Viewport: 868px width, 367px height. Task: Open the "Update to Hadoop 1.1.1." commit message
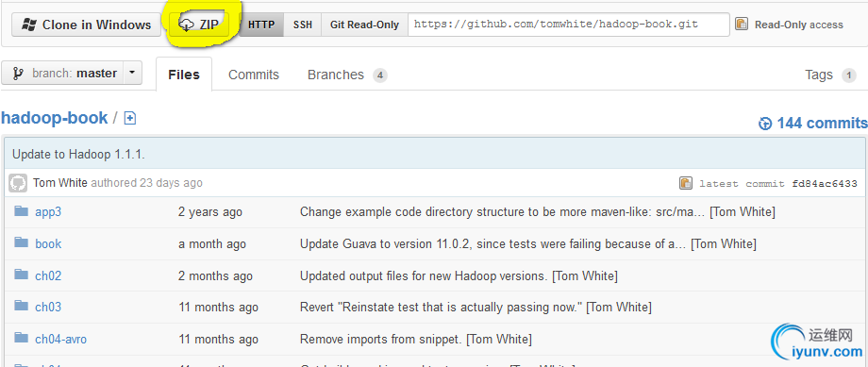(78, 155)
